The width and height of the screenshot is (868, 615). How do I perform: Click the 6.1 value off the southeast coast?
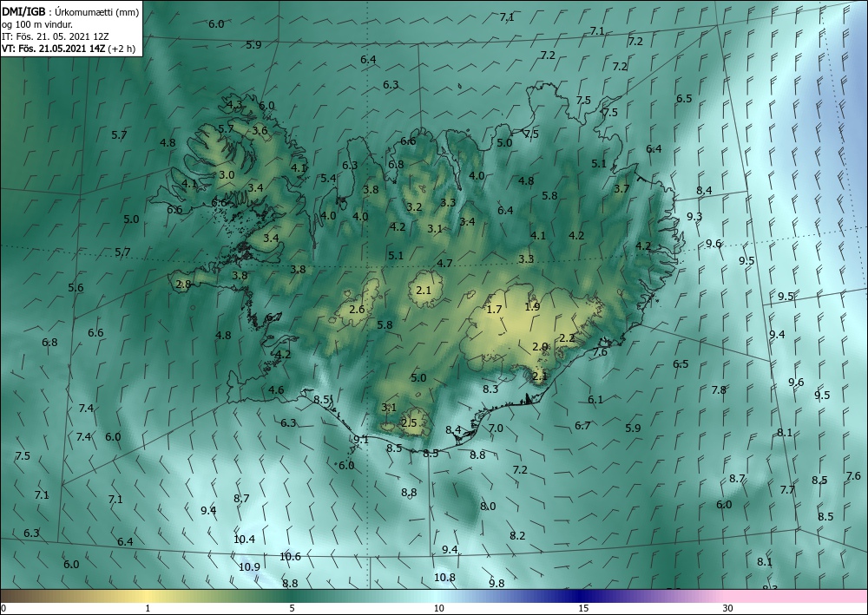click(x=595, y=399)
